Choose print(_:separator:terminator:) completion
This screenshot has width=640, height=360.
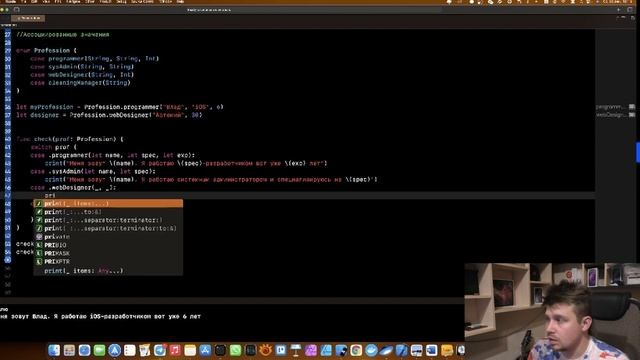(108, 220)
